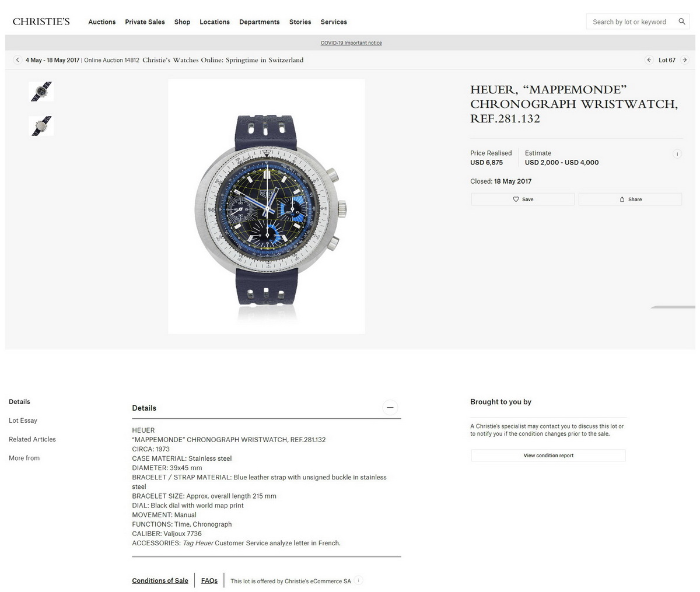Image resolution: width=700 pixels, height=592 pixels.
Task: Go to the previous lot arrow
Action: coord(649,60)
